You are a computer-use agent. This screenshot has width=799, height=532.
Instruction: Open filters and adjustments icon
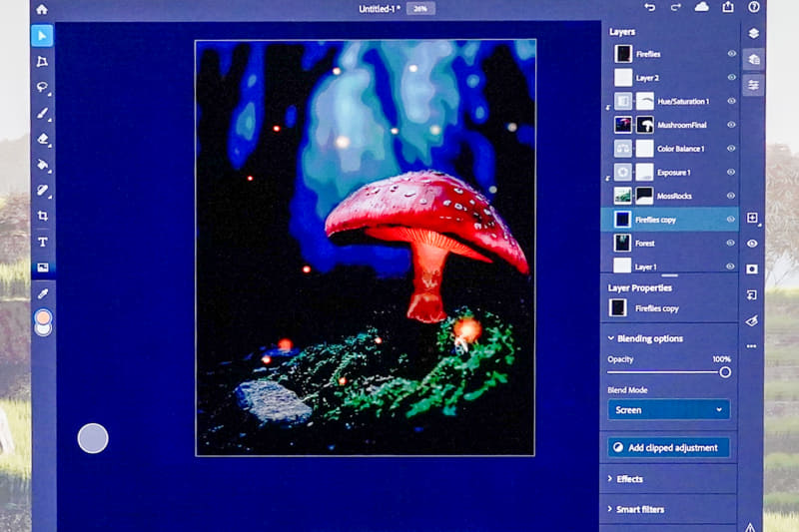click(752, 320)
